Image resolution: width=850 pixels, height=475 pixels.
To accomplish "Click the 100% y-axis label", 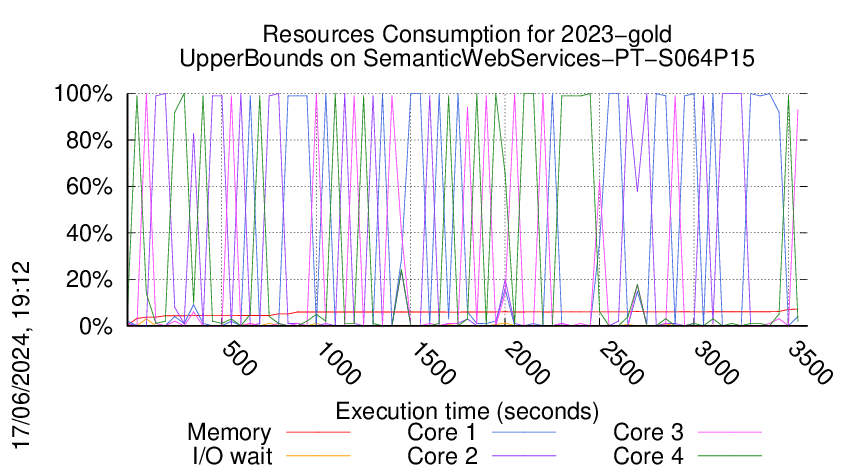I will pos(83,94).
